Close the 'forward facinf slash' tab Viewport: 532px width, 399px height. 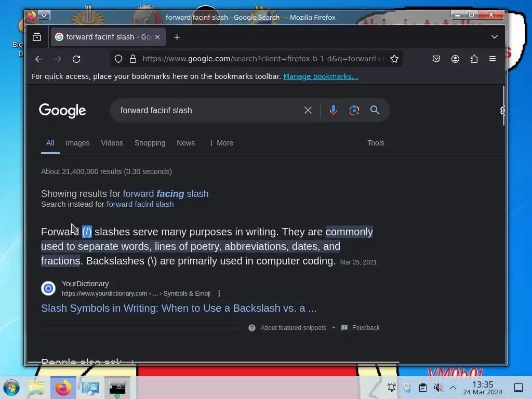pos(157,37)
